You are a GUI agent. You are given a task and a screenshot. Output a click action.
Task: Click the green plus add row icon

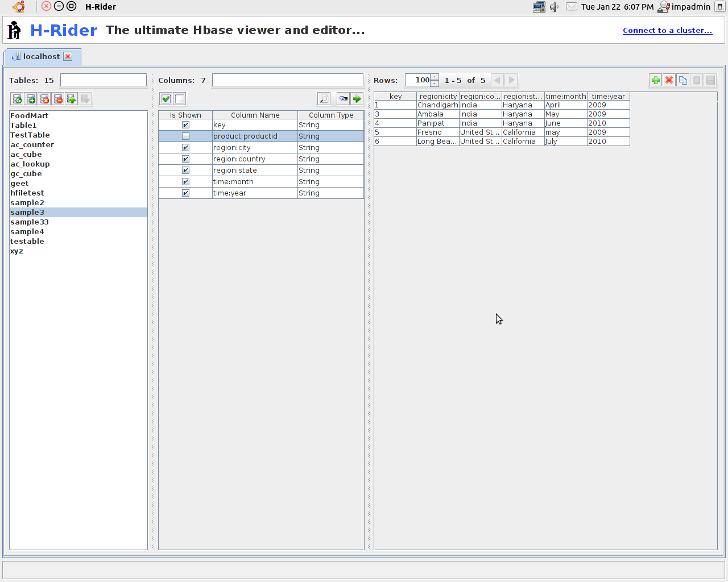655,80
